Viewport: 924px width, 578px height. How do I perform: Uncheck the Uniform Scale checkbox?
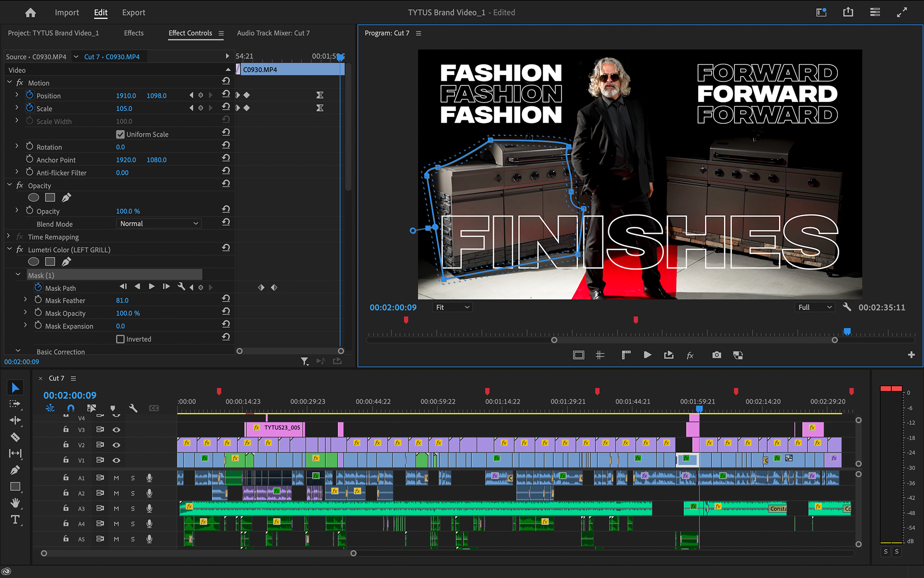pos(120,134)
